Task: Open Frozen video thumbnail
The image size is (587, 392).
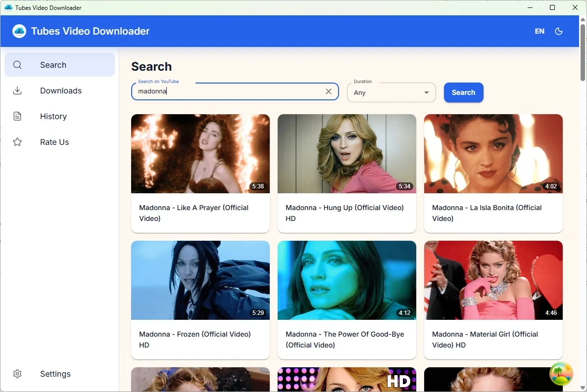Action: 200,280
